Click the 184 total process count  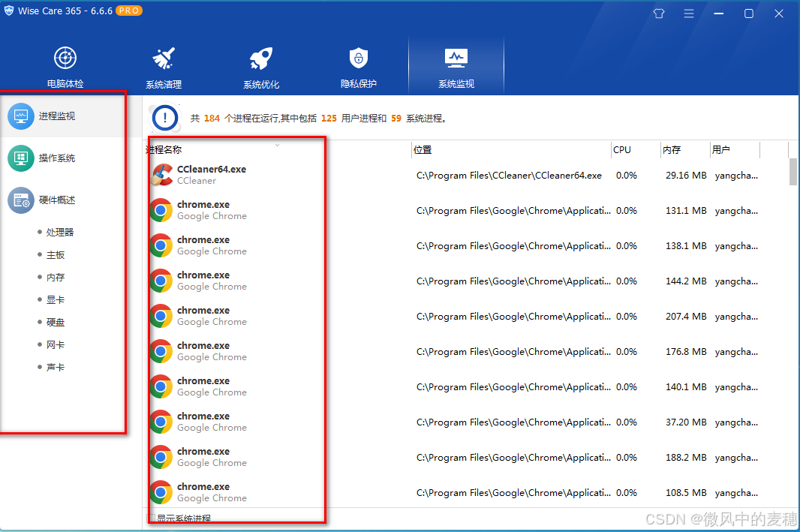coord(212,119)
